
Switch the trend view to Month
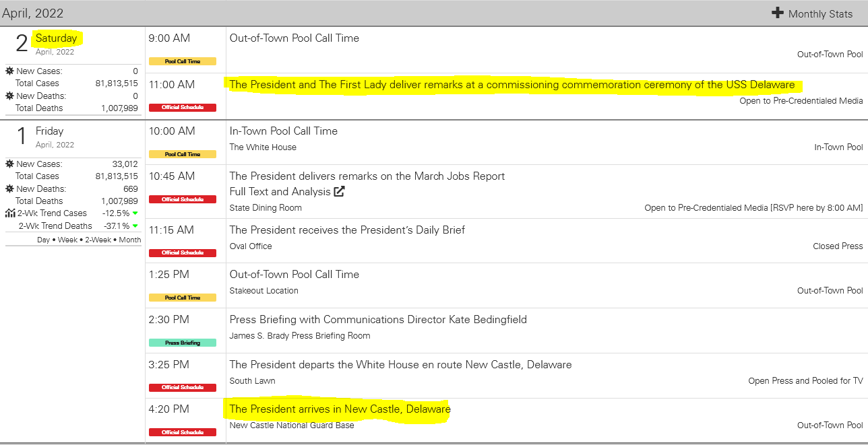click(130, 240)
